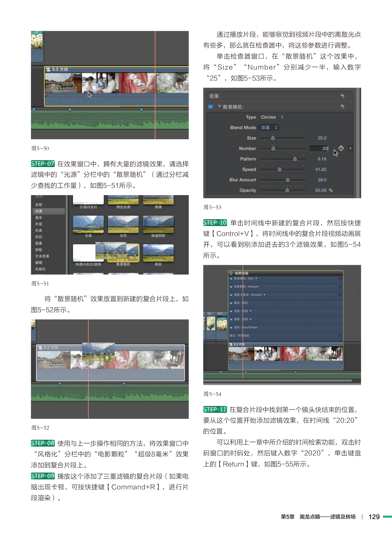Click the Number value input field
Image resolution: width=392 pixels, height=537 pixels.
[319, 148]
